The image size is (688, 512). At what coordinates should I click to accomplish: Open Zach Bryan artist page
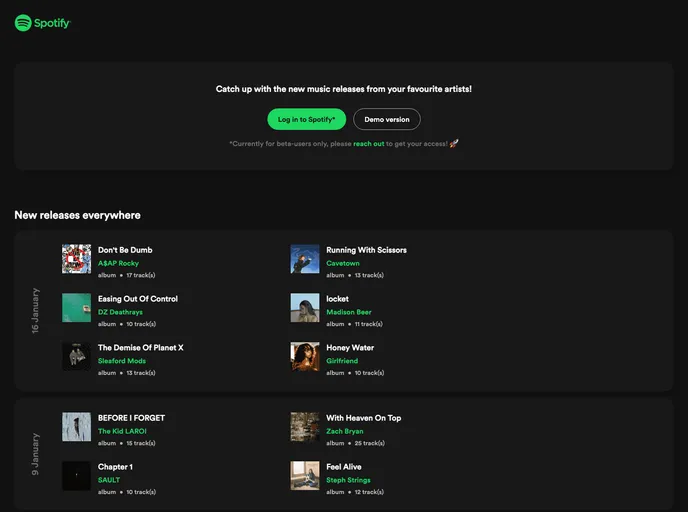tap(345, 431)
